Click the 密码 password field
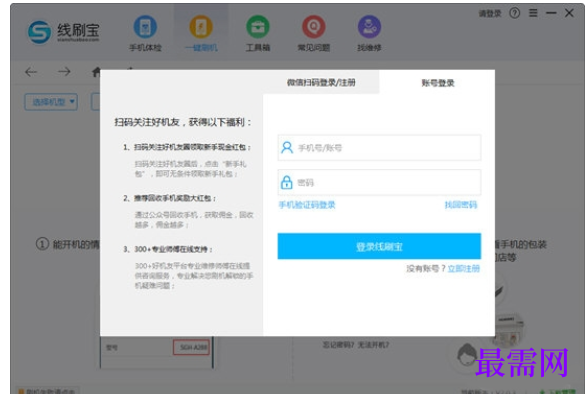This screenshot has width=587, height=394. tap(379, 182)
